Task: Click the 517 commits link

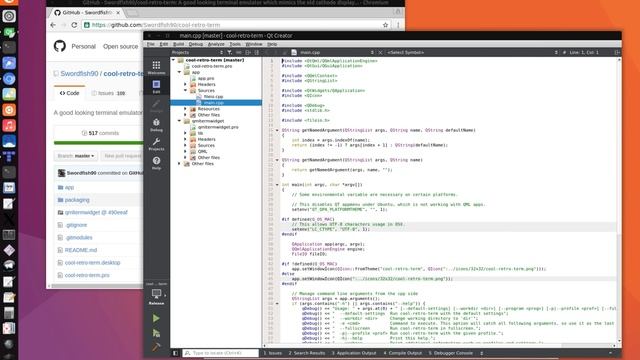Action: pos(100,133)
